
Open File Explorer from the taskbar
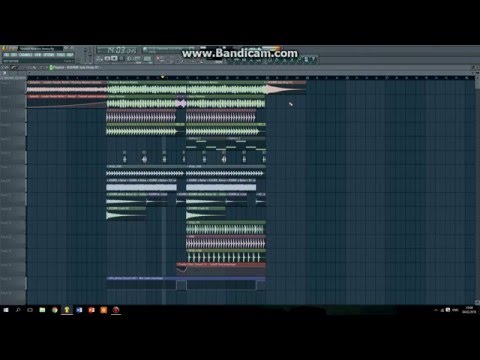click(42, 310)
